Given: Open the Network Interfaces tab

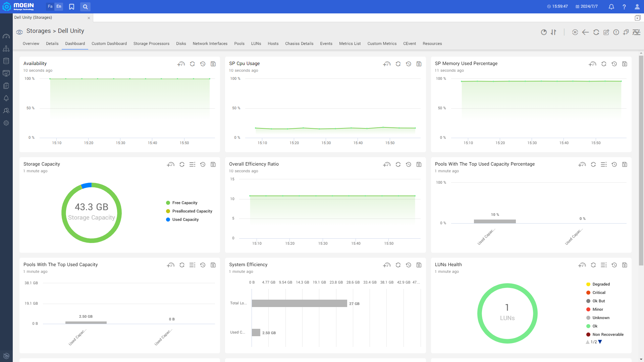Looking at the screenshot, I should (210, 44).
